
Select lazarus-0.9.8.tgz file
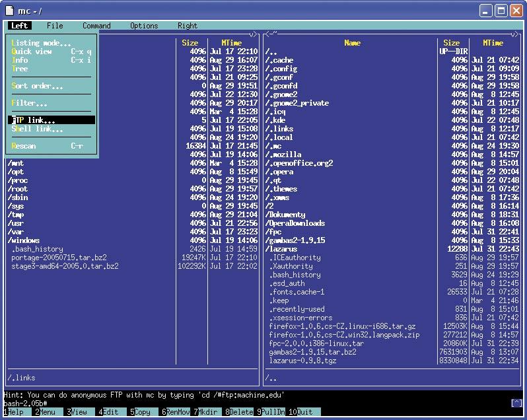coord(392,360)
